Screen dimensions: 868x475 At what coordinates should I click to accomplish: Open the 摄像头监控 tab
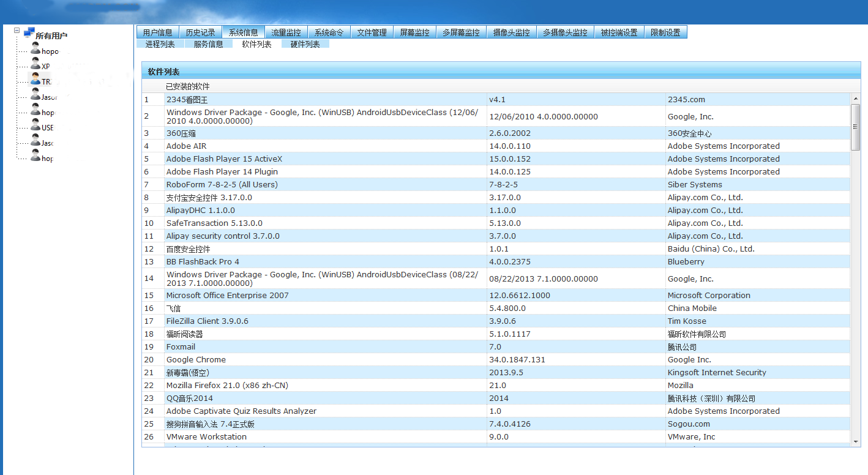click(512, 32)
